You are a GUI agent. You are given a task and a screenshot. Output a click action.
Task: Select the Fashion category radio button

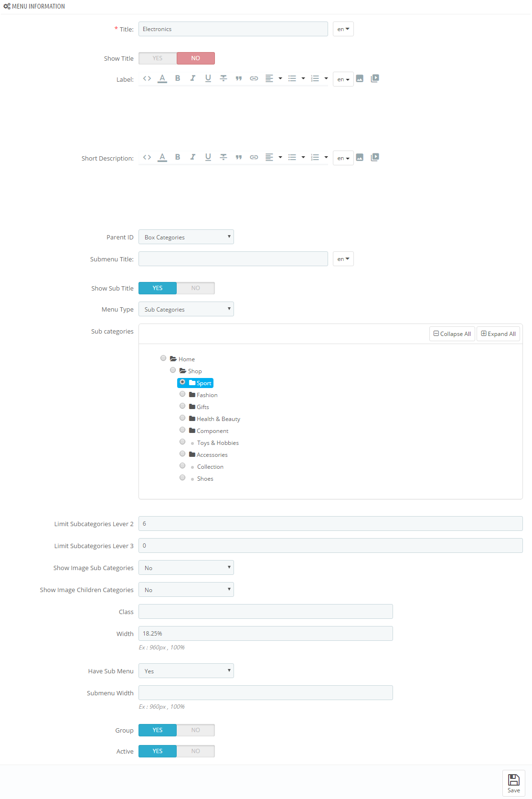point(182,394)
